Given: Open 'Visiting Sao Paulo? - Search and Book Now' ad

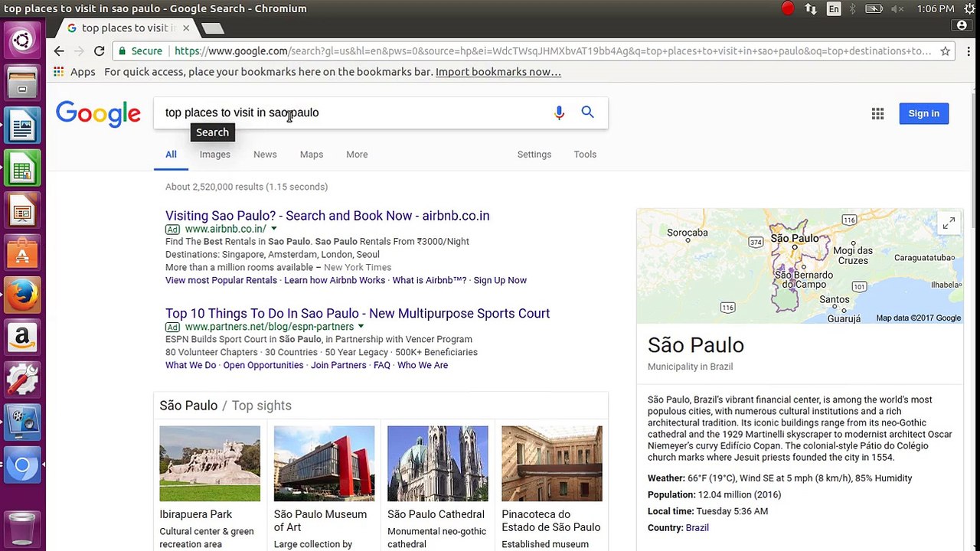Looking at the screenshot, I should click(x=328, y=216).
